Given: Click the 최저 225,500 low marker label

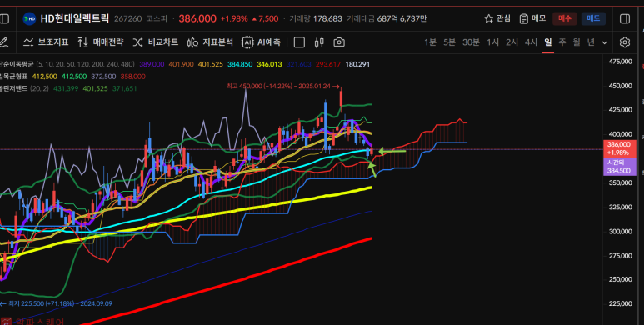Looking at the screenshot, I should pos(57,303).
